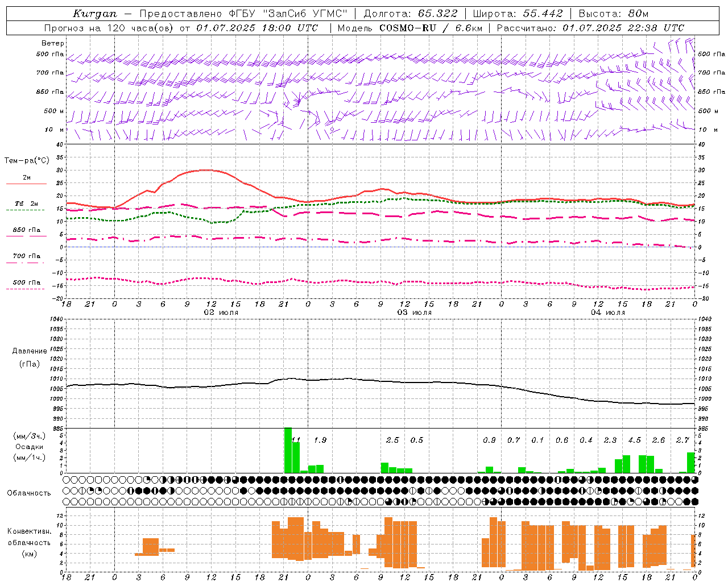
Task: Click the Облачность row label
Action: tap(29, 493)
